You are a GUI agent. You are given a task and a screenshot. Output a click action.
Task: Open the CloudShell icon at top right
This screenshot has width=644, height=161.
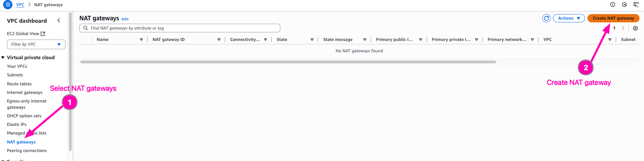click(636, 4)
